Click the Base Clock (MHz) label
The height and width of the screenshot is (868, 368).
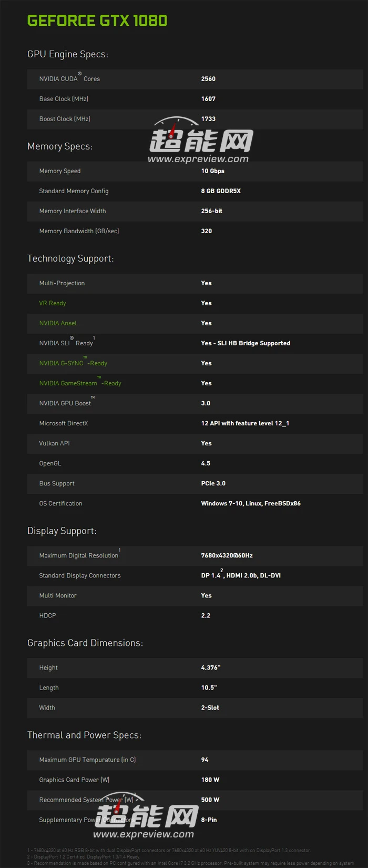(x=64, y=99)
